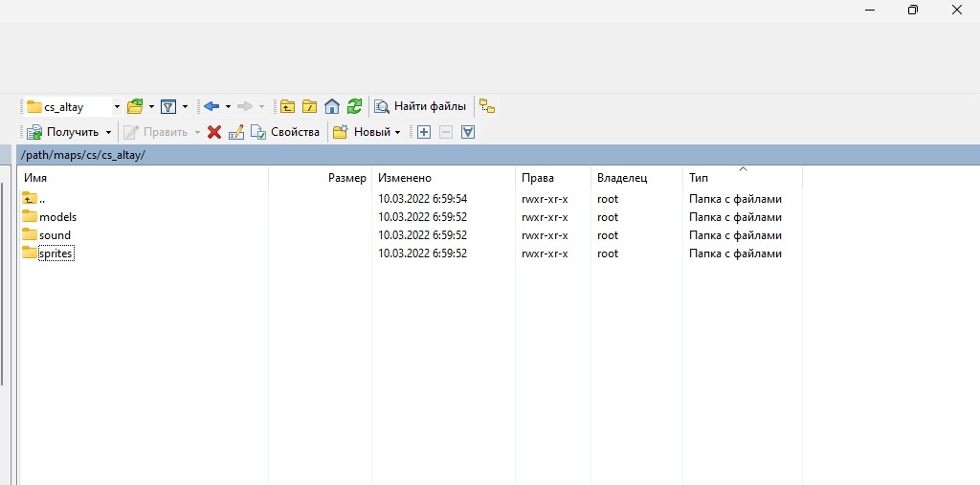980x485 pixels.
Task: Go back with the blue arrow
Action: (212, 106)
